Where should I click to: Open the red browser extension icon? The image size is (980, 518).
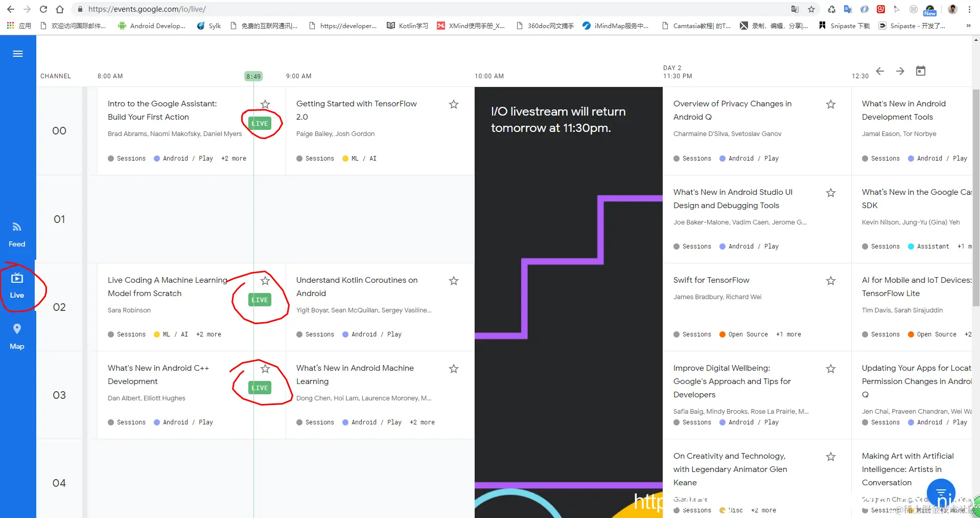881,9
